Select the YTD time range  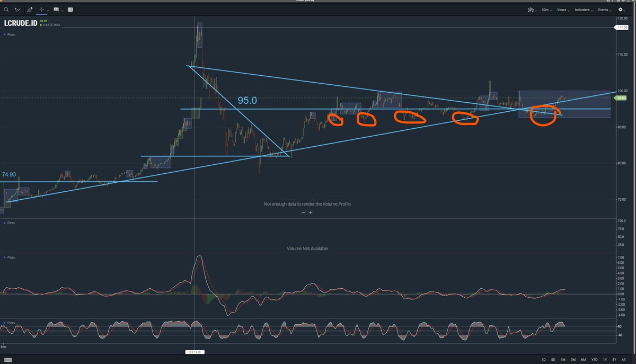point(594,360)
